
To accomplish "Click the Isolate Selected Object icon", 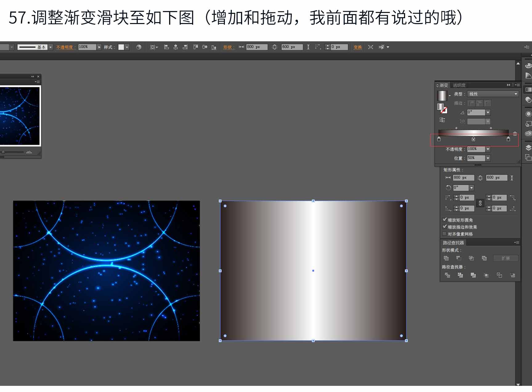I will (371, 47).
